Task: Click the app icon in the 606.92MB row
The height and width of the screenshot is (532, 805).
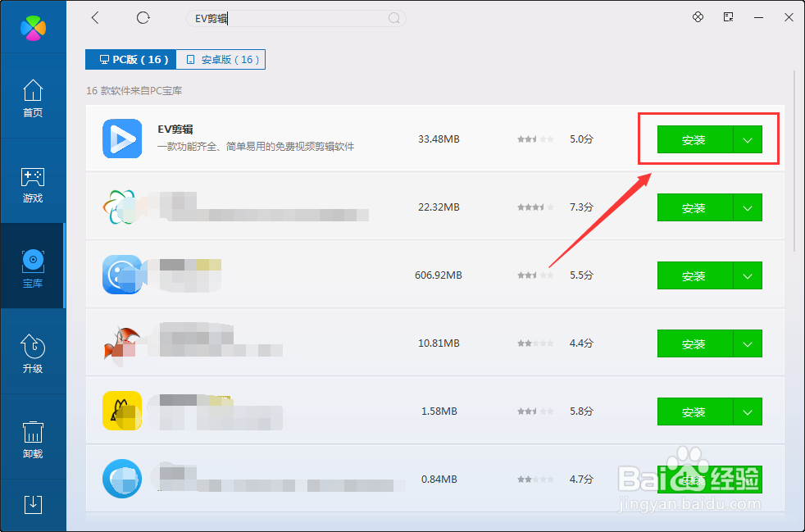Action: pos(122,275)
